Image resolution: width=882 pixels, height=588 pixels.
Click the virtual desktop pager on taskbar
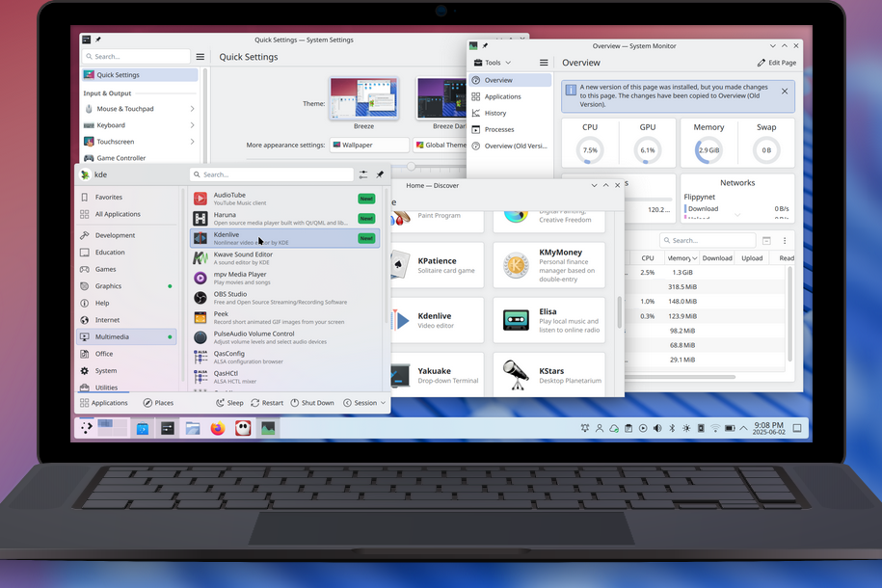coord(113,428)
